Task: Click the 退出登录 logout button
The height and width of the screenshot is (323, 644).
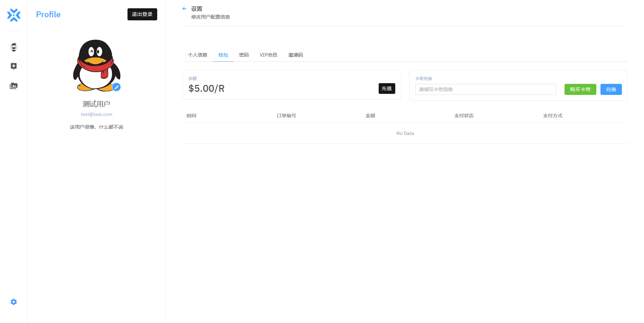Action: tap(142, 14)
